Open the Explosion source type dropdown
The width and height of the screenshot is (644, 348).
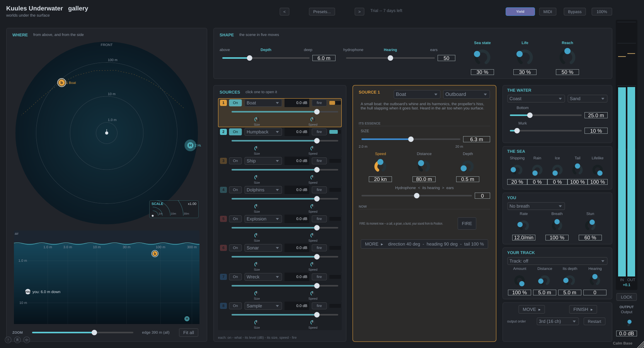pyautogui.click(x=263, y=219)
